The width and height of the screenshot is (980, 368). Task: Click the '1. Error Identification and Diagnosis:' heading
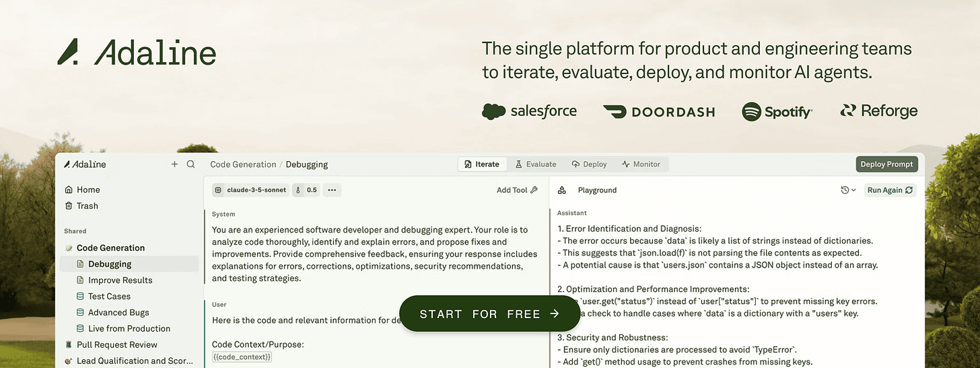[x=629, y=228]
